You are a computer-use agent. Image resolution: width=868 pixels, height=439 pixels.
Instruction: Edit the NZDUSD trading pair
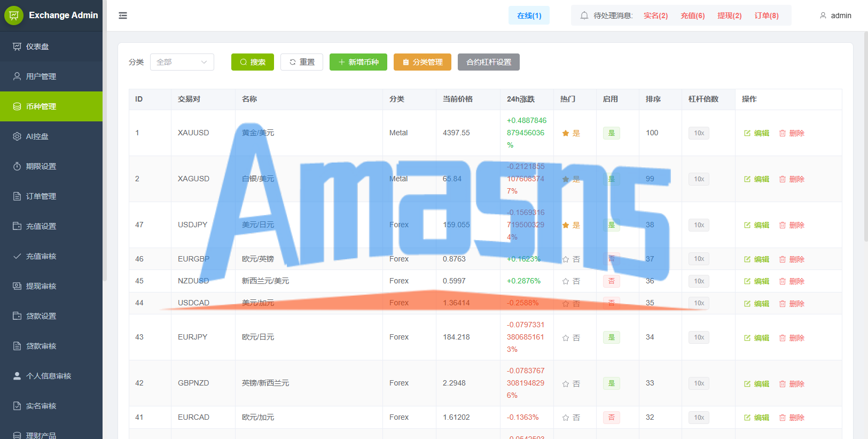756,281
